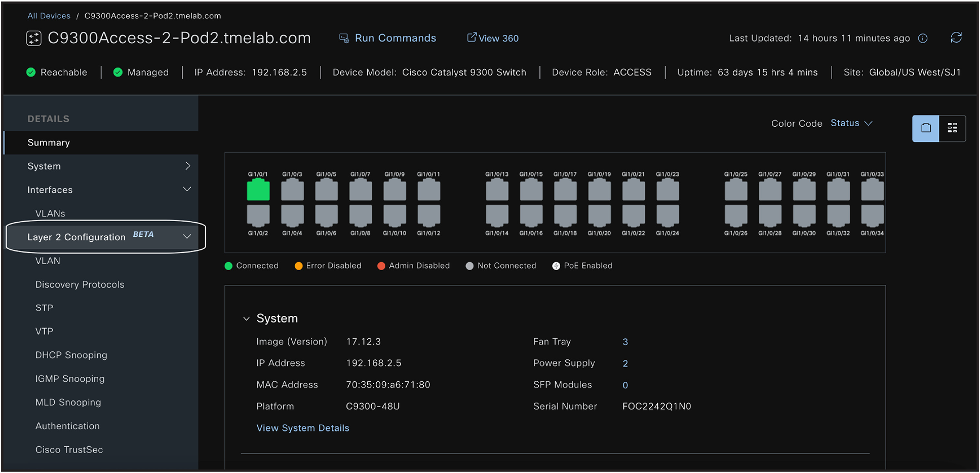Viewport: 980px width, 473px height.
Task: Select port Gi1/0/11
Action: coord(429,190)
